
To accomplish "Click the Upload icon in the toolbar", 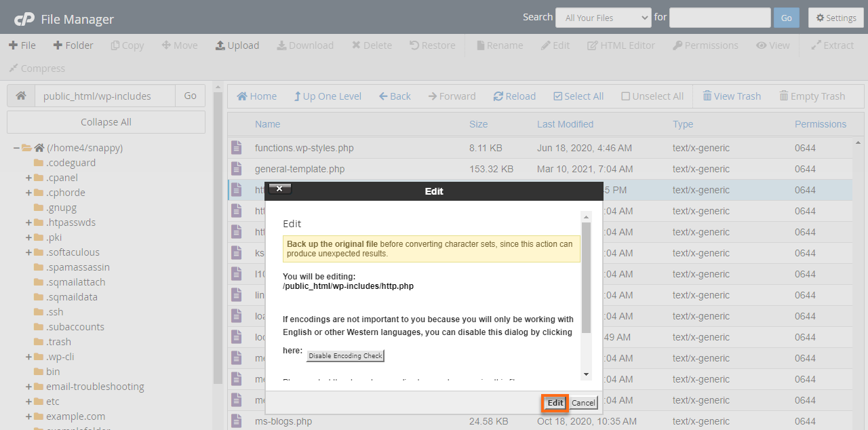I will 237,45.
